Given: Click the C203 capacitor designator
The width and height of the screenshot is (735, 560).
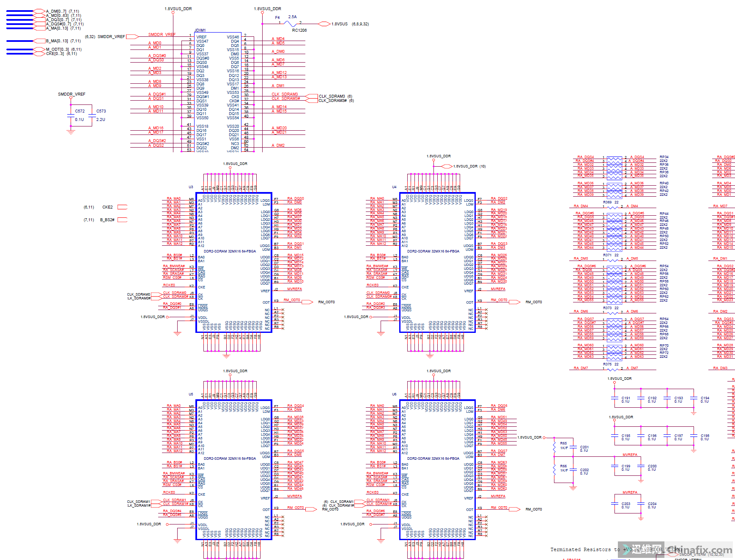Looking at the screenshot, I should (x=626, y=504).
